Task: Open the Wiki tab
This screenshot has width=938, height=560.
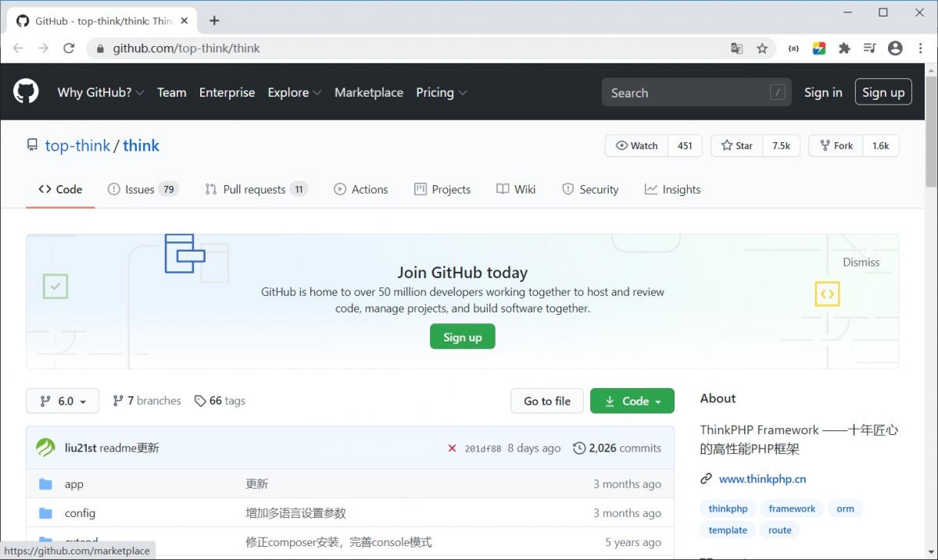Action: tap(516, 189)
